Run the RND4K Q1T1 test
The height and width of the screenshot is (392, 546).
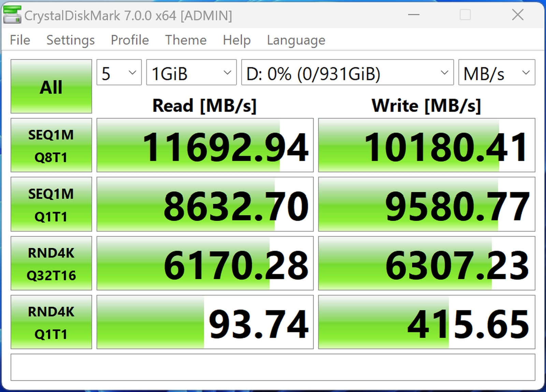pos(51,322)
